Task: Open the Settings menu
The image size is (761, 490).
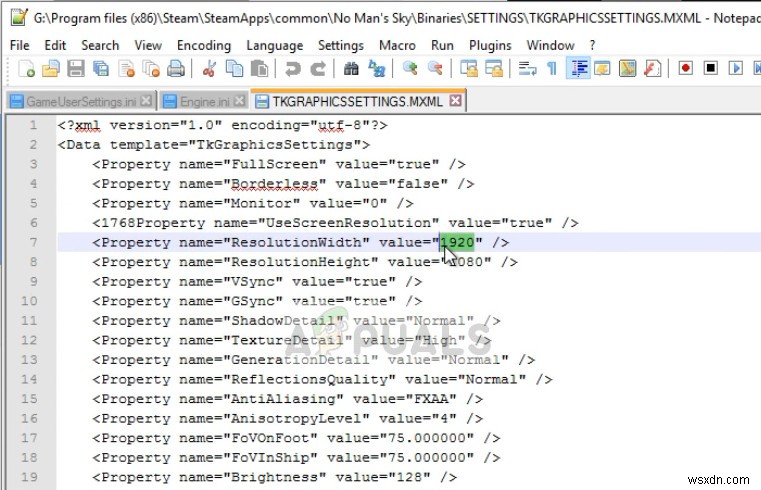Action: coord(341,46)
